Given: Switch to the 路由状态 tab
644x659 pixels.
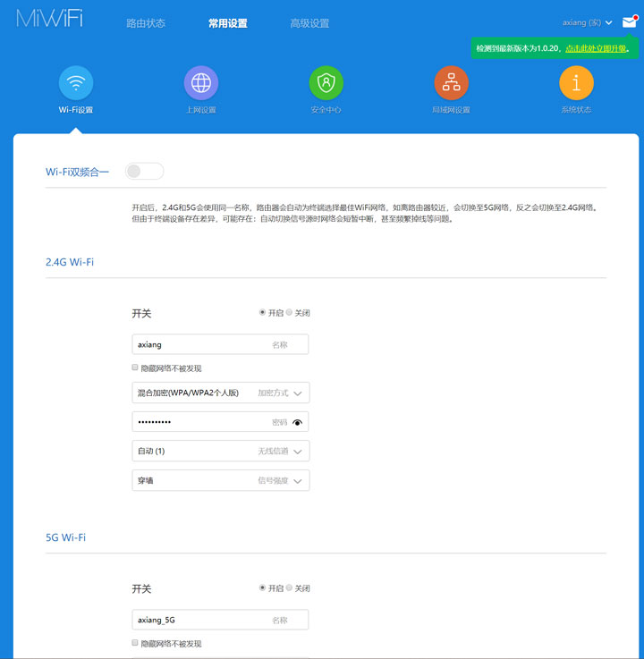Looking at the screenshot, I should (146, 23).
